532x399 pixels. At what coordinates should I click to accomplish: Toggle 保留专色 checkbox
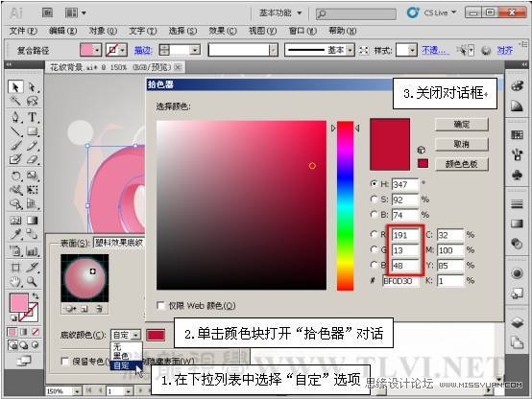coord(64,362)
